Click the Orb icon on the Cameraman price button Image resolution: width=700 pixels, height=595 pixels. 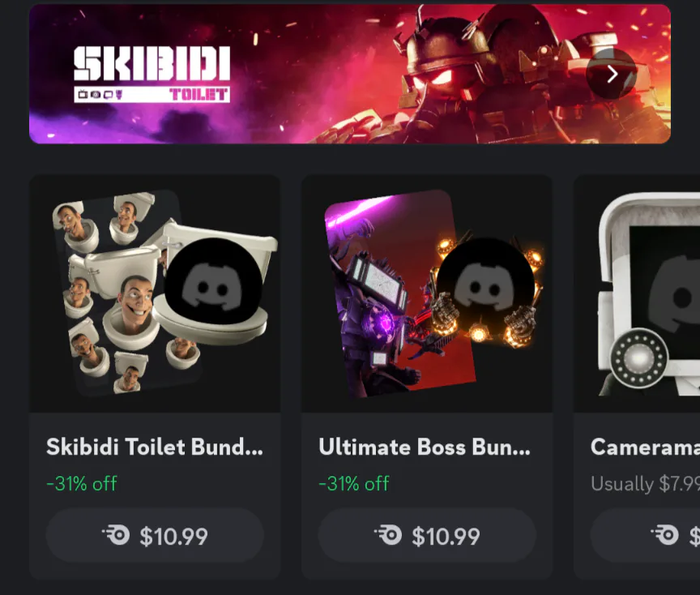(x=664, y=535)
